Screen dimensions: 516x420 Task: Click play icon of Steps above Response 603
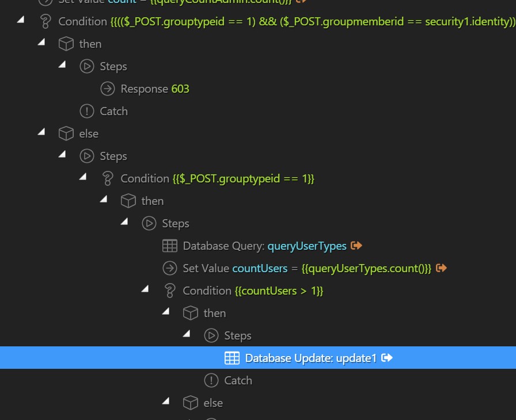coord(87,66)
